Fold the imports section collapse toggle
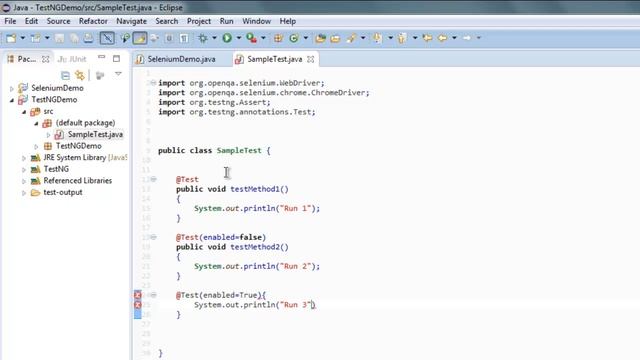 coord(153,82)
